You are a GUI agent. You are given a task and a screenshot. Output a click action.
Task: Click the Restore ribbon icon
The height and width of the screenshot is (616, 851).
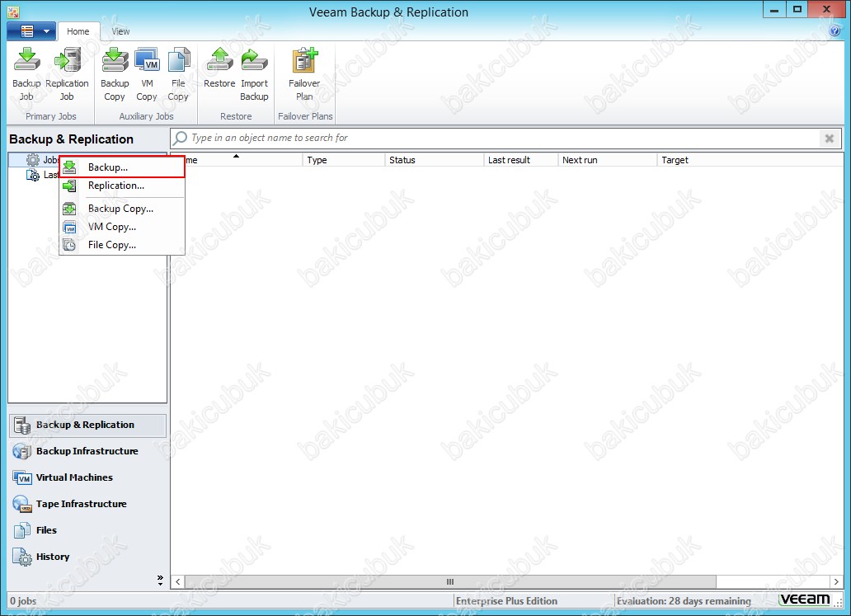219,73
